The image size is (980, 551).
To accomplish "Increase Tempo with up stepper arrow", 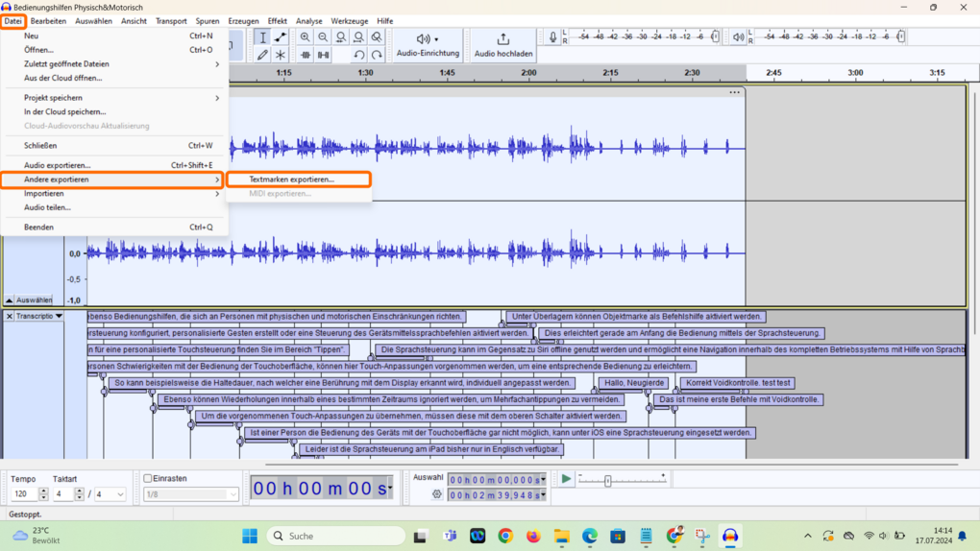I will click(43, 491).
